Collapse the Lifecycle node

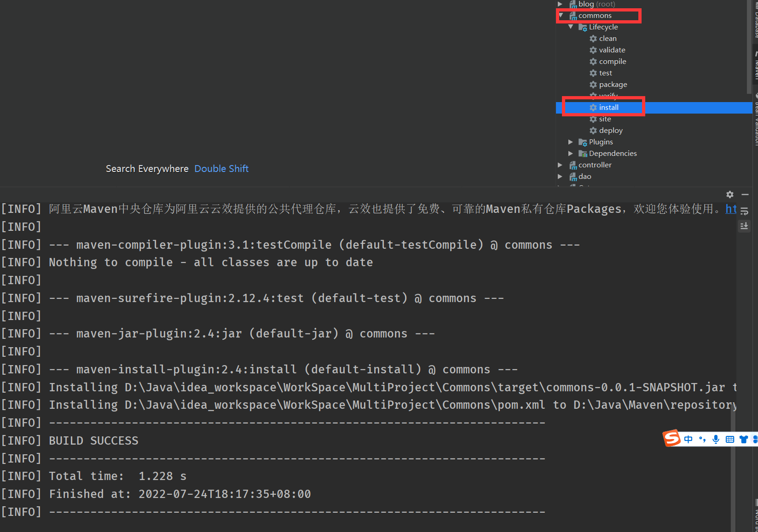coord(571,27)
